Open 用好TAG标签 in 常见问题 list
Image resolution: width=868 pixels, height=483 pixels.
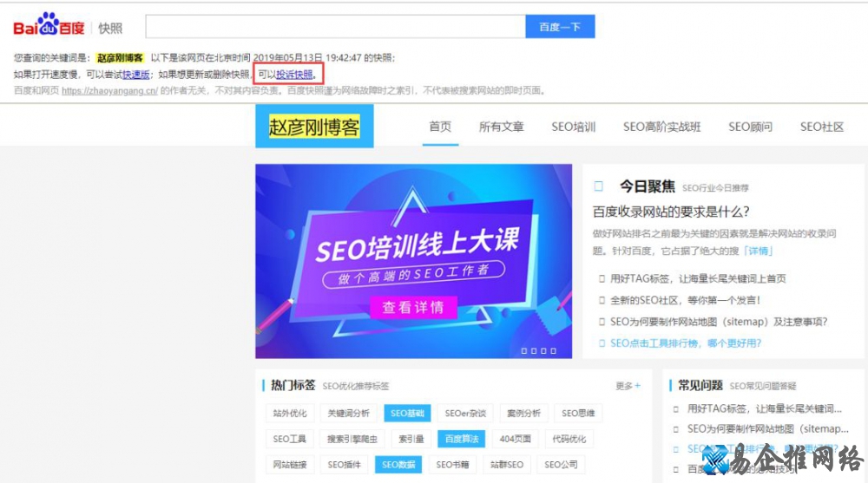tap(764, 409)
